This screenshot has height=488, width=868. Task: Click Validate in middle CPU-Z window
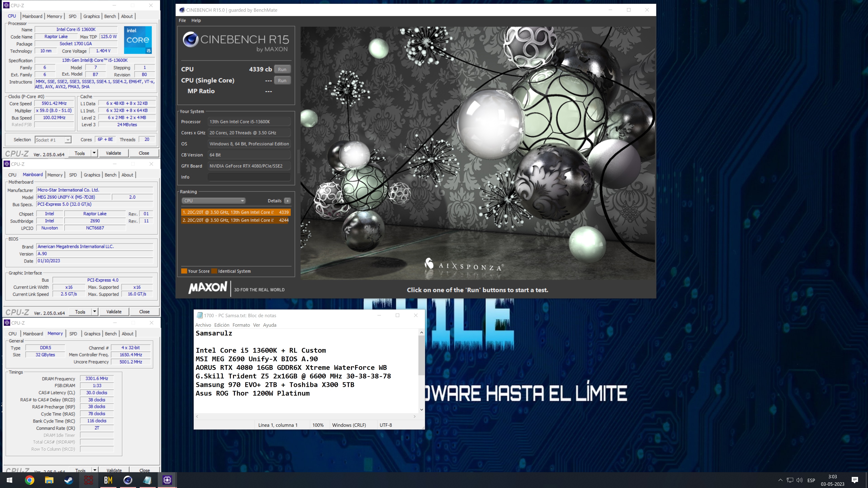point(114,312)
